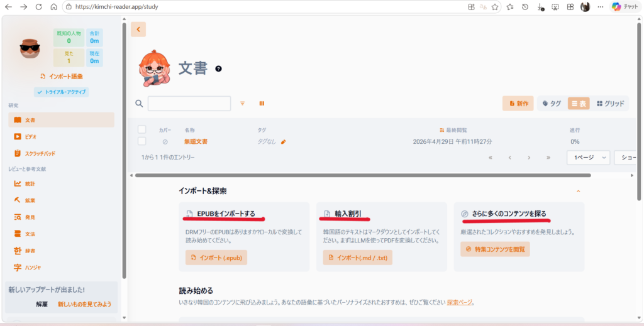
Task: Toggle the select-all checkbox in table header
Action: 142,129
